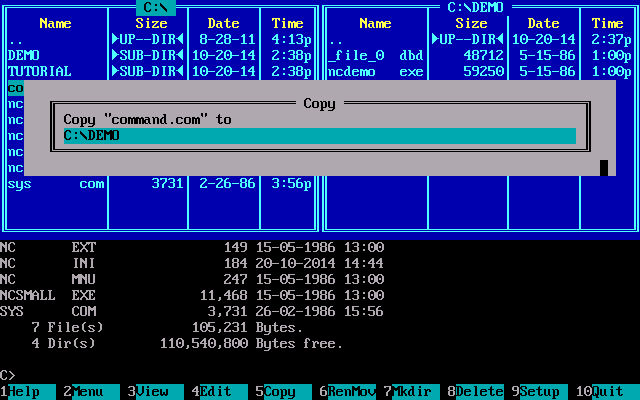Click the 'Copy "command.com" to' prompt text
Image resolution: width=640 pixels, height=400 pixels.
point(148,120)
